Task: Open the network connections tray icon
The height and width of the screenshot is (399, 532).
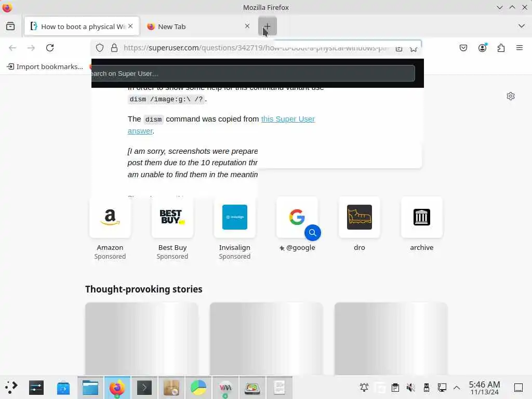Action: tap(442, 388)
